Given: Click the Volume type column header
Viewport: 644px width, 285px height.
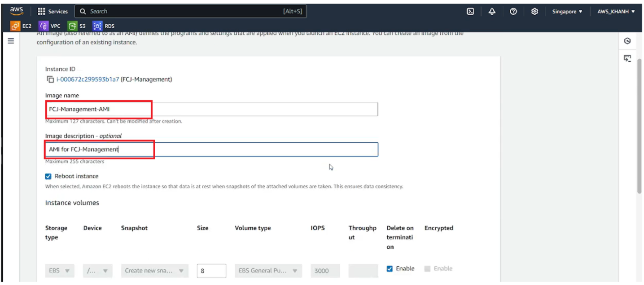Looking at the screenshot, I should [253, 228].
